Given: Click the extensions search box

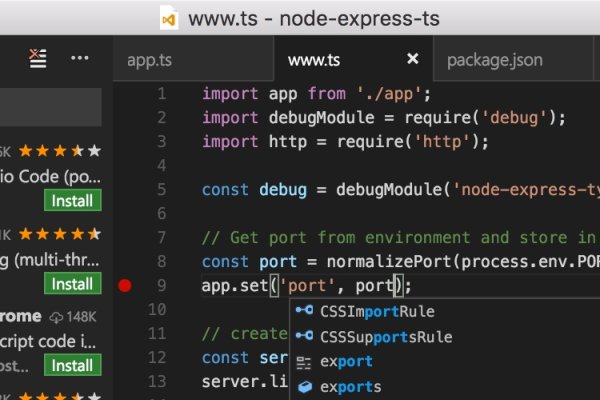Looking at the screenshot, I should click(51, 107).
